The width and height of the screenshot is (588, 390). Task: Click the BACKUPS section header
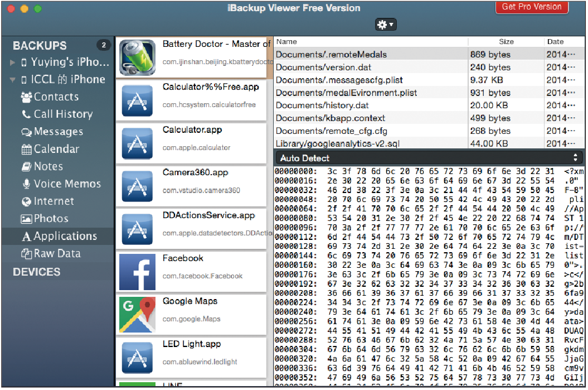tap(40, 46)
